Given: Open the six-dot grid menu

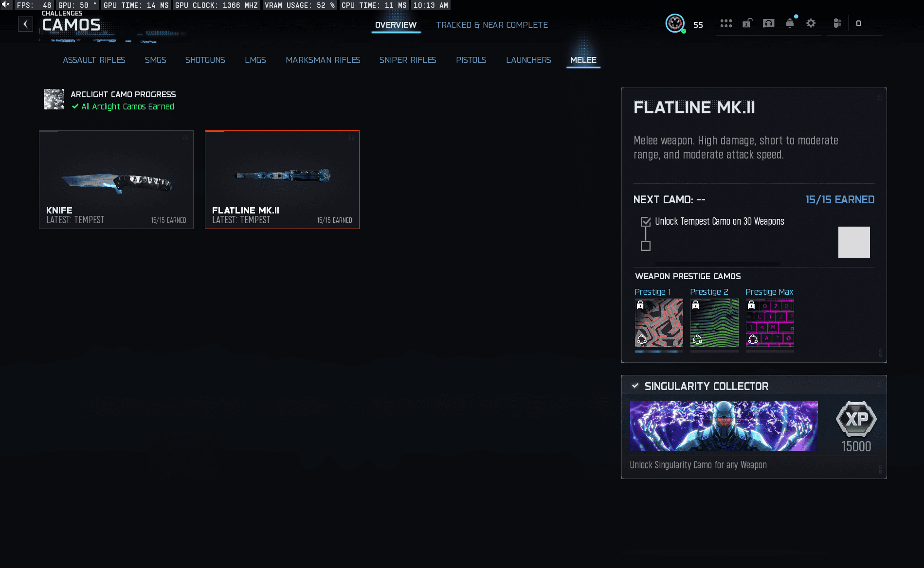Looking at the screenshot, I should (726, 23).
